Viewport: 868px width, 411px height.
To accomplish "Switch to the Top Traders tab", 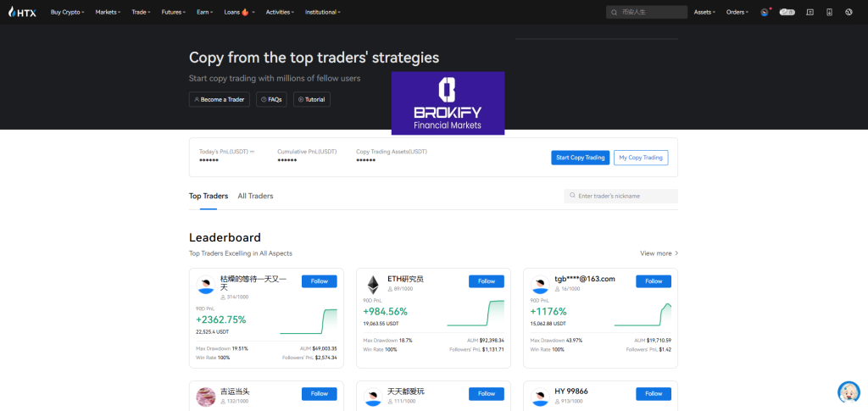I will [209, 196].
